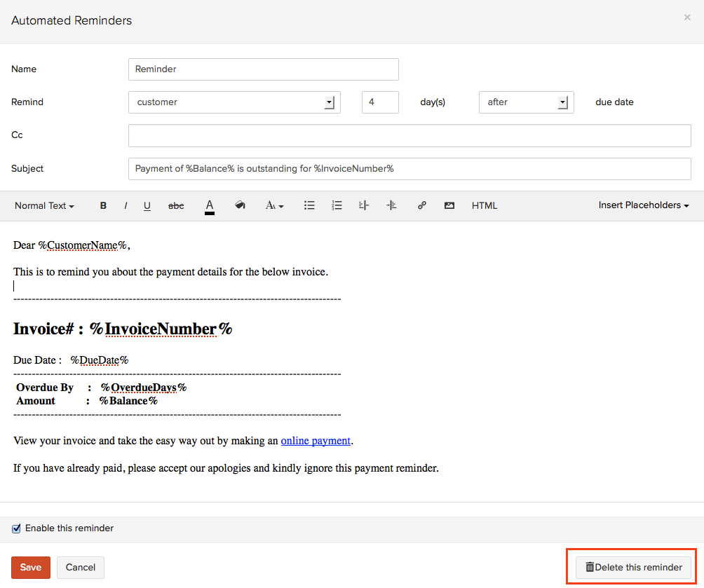Apply strikethrough formatting
The width and height of the screenshot is (704, 588).
[176, 205]
